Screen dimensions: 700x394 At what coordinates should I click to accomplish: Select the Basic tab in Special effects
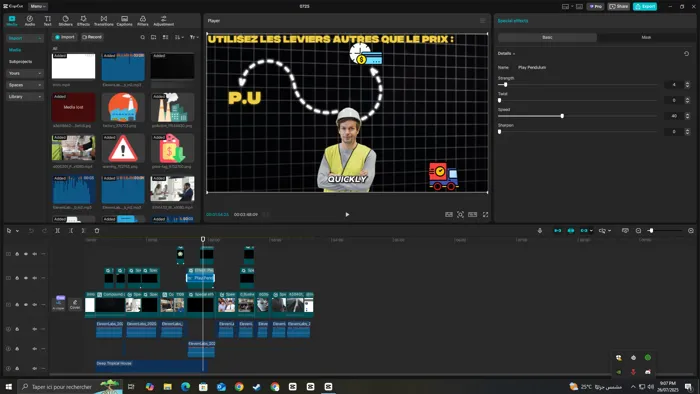point(547,37)
